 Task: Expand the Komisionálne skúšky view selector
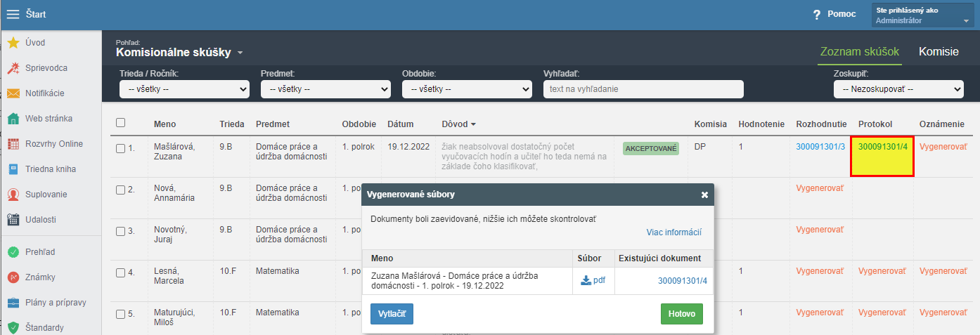[x=240, y=53]
